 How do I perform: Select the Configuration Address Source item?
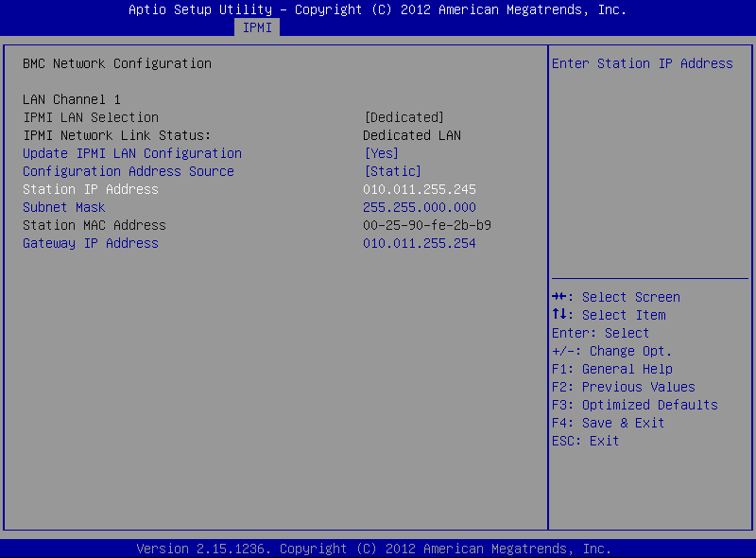tap(129, 171)
